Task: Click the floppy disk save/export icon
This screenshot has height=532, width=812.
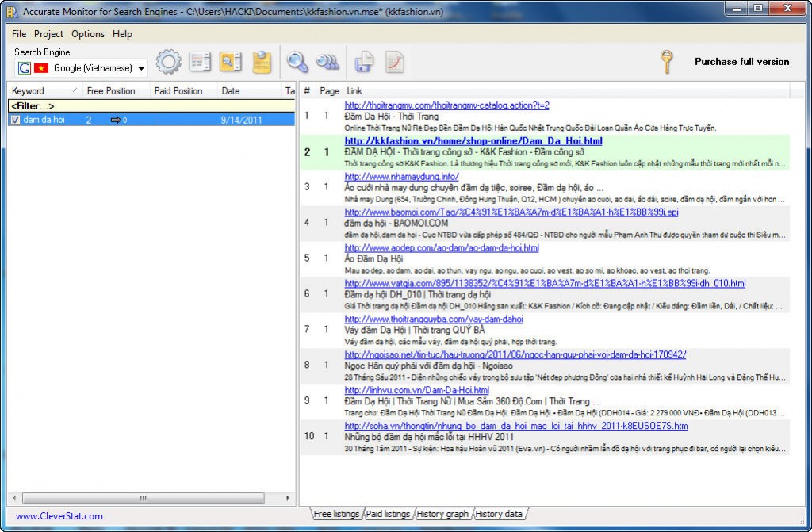Action: tap(364, 62)
